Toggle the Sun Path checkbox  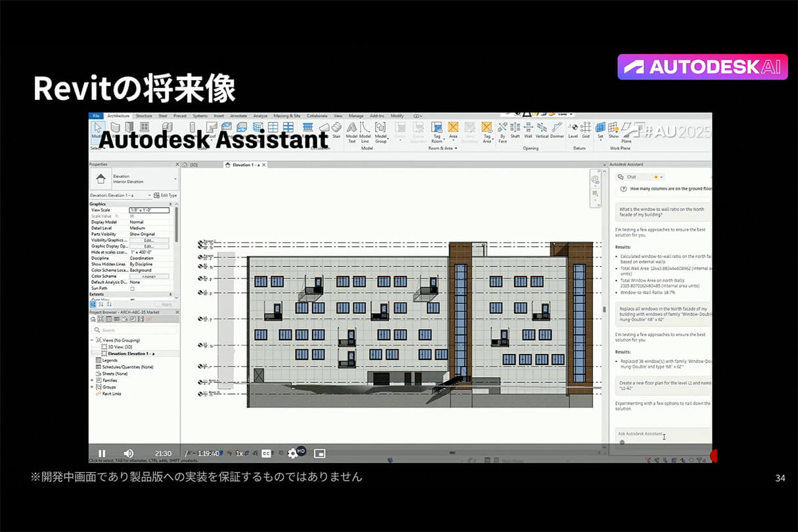(x=132, y=288)
